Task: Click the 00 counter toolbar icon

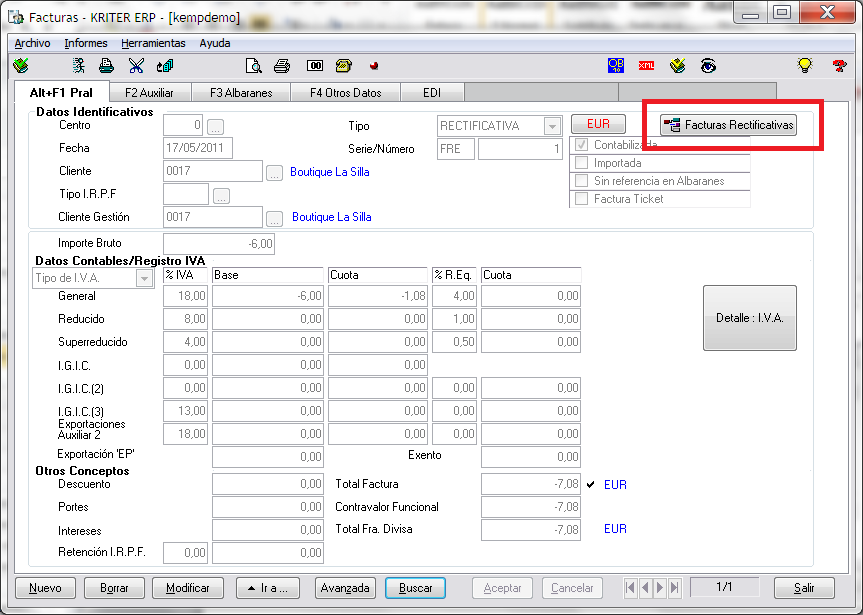Action: tap(315, 66)
